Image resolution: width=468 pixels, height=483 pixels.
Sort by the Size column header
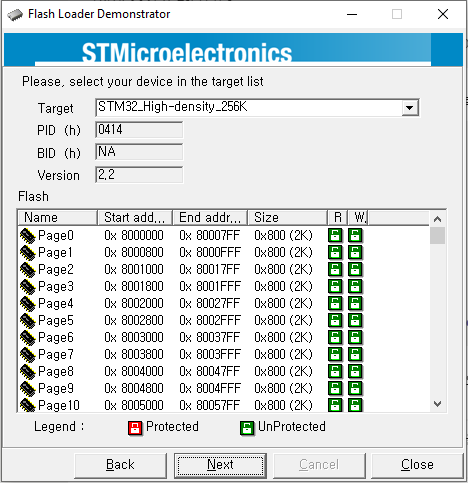287,218
